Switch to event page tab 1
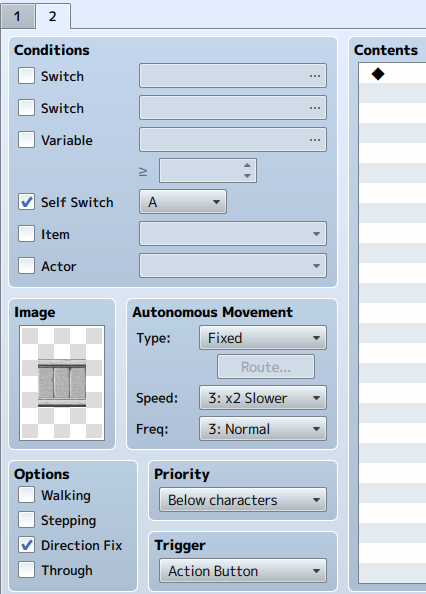 pyautogui.click(x=17, y=17)
